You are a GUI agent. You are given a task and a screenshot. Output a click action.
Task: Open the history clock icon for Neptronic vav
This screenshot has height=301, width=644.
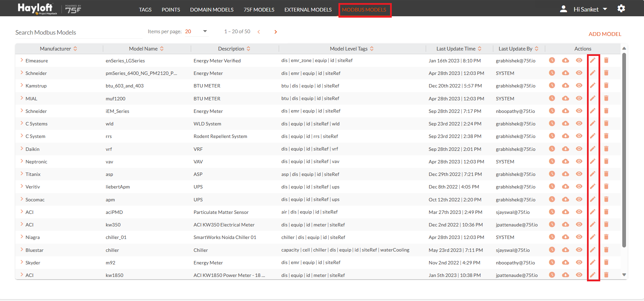[x=552, y=161]
